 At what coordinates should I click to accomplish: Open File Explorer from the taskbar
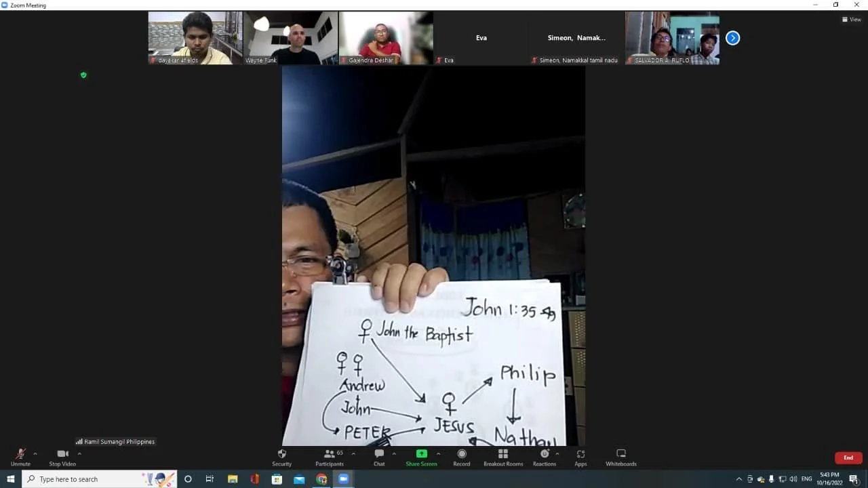click(x=233, y=479)
